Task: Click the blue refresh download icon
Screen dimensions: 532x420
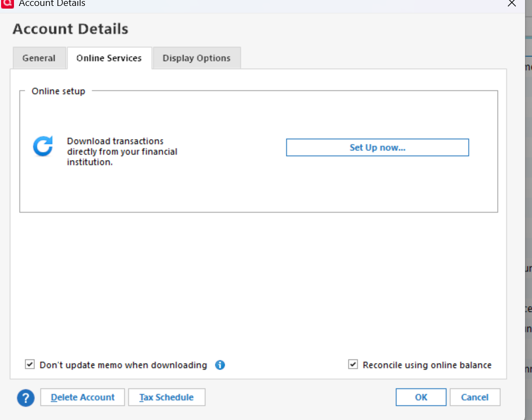Action: point(43,147)
